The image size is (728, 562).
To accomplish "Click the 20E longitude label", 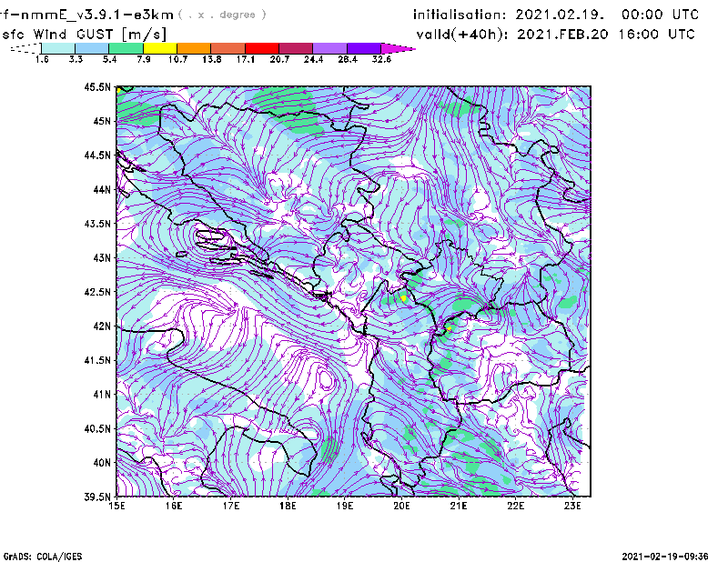I will [x=401, y=506].
